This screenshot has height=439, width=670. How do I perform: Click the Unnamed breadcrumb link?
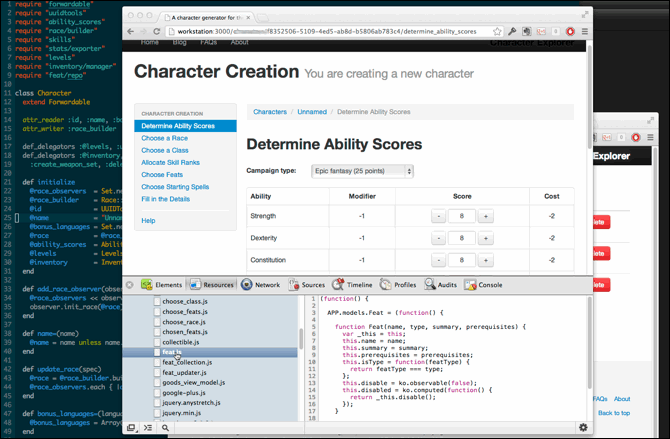[312, 112]
